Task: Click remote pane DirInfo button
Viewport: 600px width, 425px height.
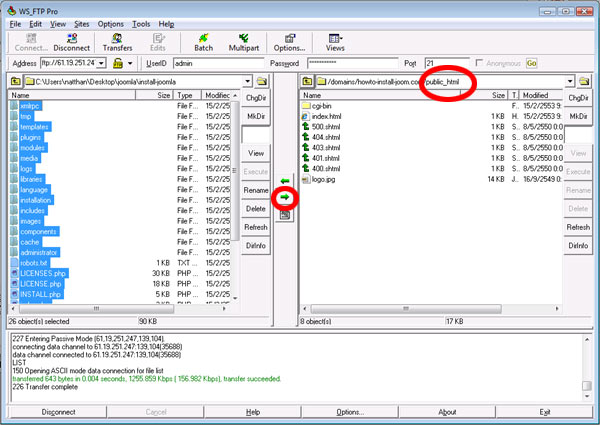Action: [x=578, y=246]
